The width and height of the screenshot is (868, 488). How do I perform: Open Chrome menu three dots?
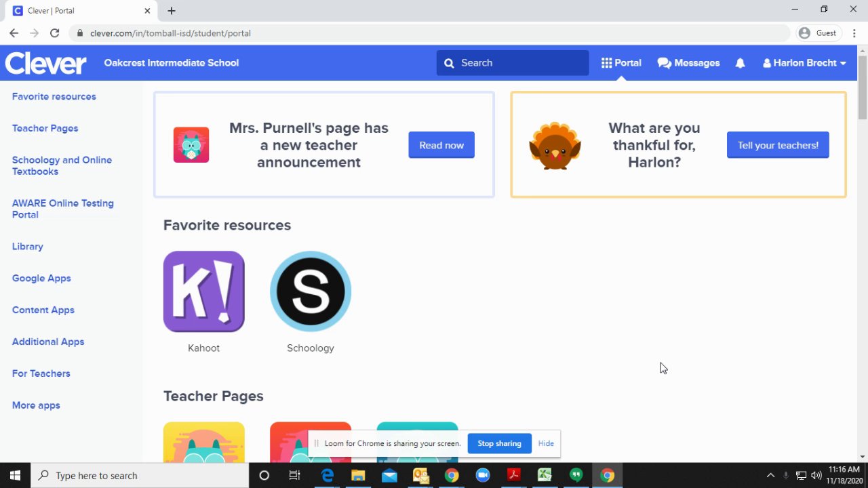[x=854, y=33]
